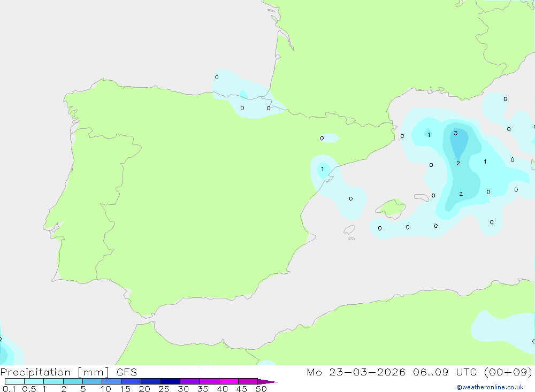Image resolution: width=535 pixels, height=392 pixels.
Task: Click the '3' precipitation value on the map
Action: point(455,133)
